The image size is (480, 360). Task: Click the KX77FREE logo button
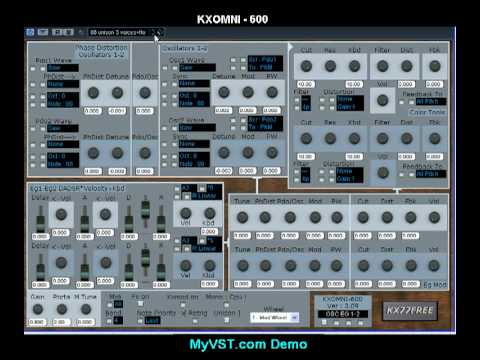(410, 311)
